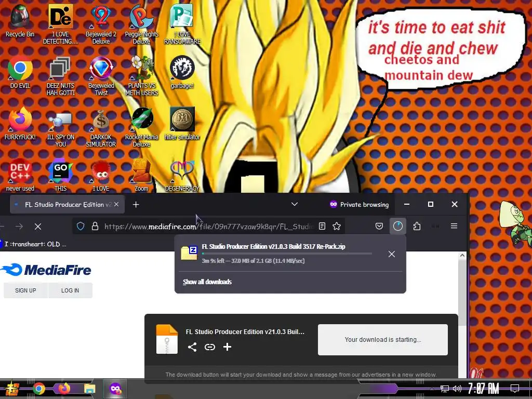532x399 pixels.
Task: Click the Private browsing indicator
Action: click(x=360, y=204)
